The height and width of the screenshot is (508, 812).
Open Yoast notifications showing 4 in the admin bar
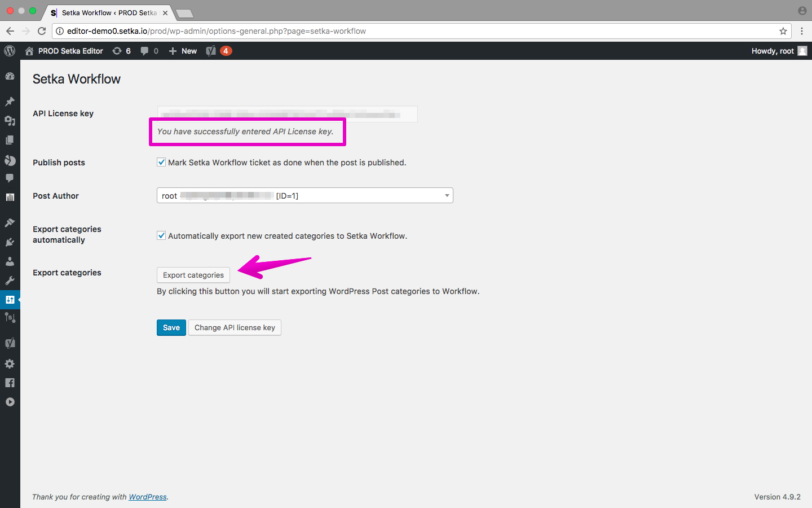219,51
